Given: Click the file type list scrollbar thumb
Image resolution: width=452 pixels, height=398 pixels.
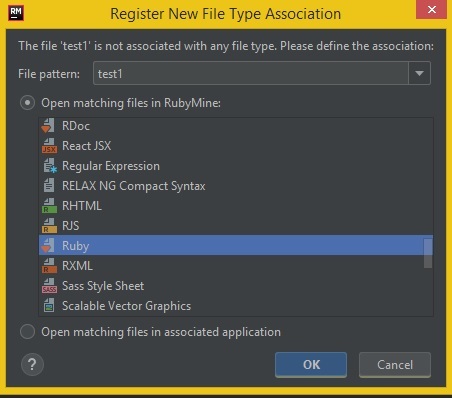Looking at the screenshot, I should (428, 253).
